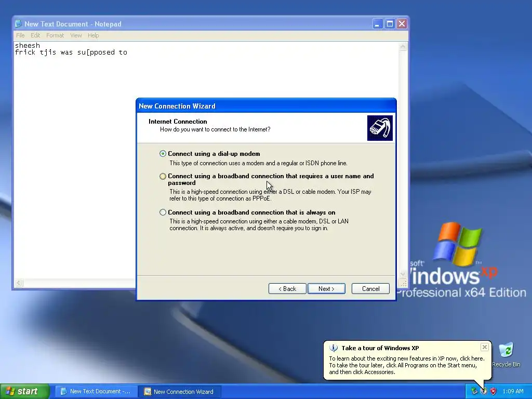
Task: Click the info icon in tour balloon
Action: point(334,348)
